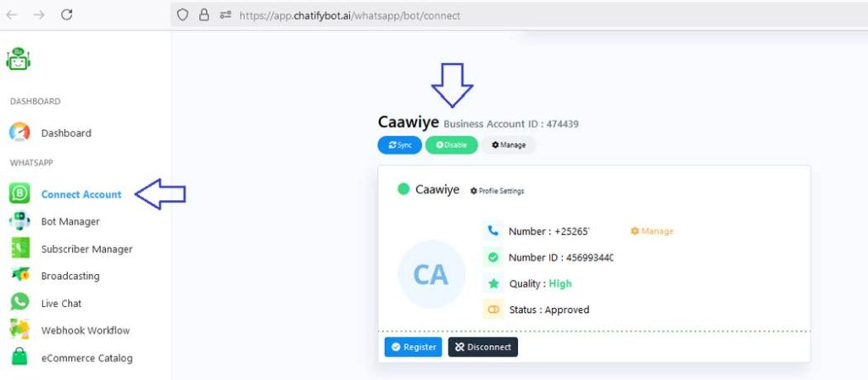Click the Chatifybot robot logo
This screenshot has height=380, width=868.
[x=19, y=59]
